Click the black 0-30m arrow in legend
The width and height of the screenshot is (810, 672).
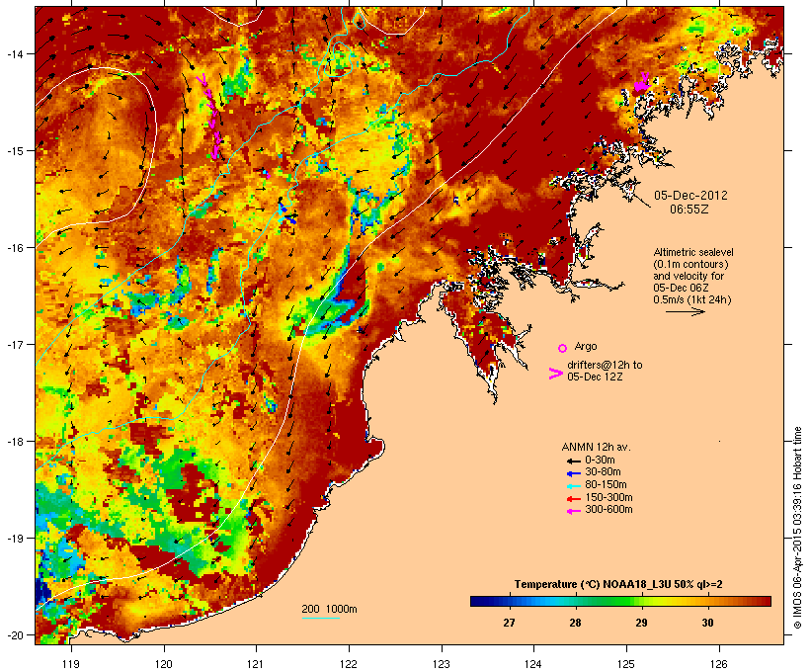point(573,461)
